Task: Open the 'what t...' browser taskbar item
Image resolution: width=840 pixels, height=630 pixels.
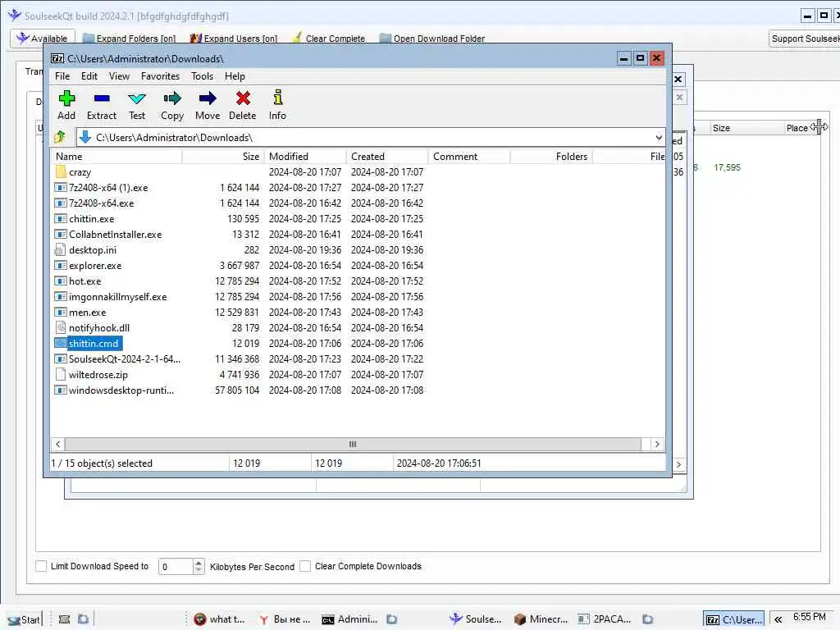Action: click(220, 619)
